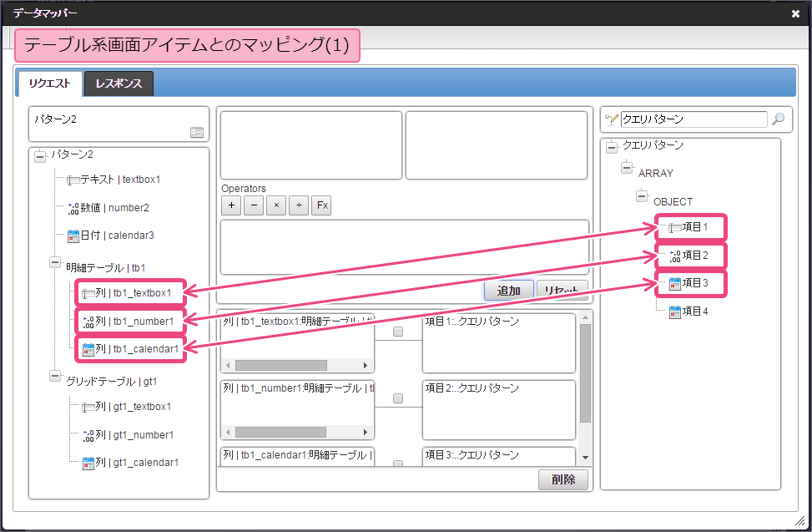Collapse the パターン2 root node

click(x=40, y=156)
